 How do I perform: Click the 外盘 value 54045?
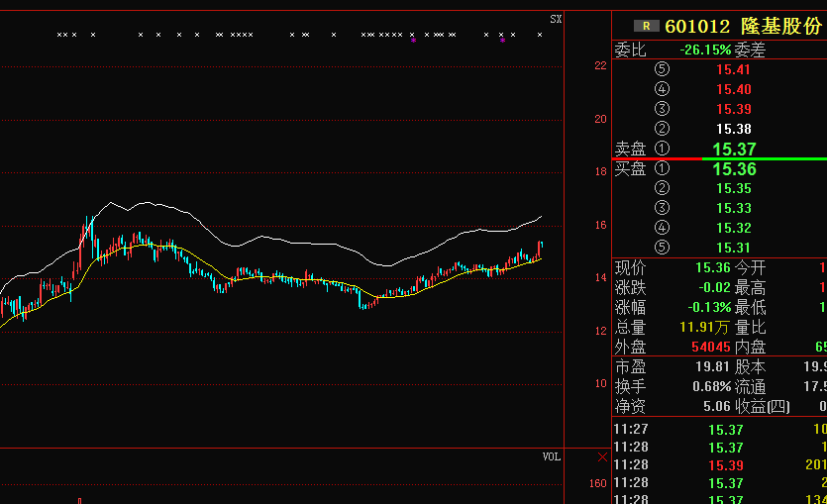point(711,347)
